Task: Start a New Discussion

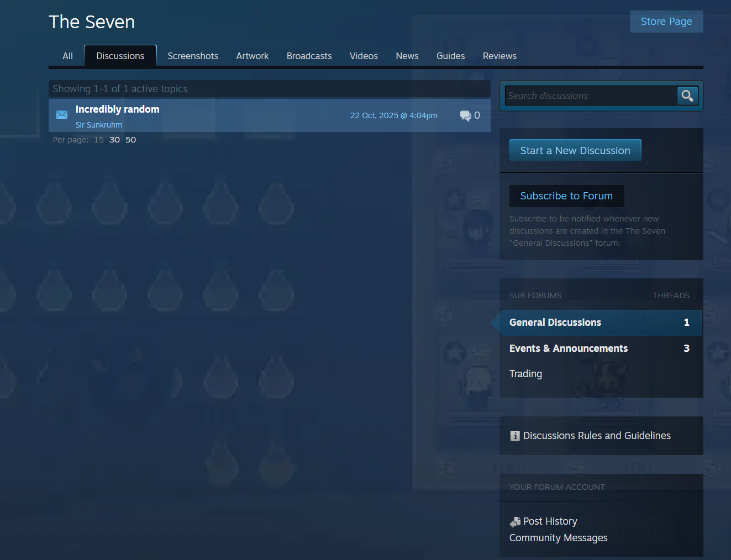Action: [575, 150]
